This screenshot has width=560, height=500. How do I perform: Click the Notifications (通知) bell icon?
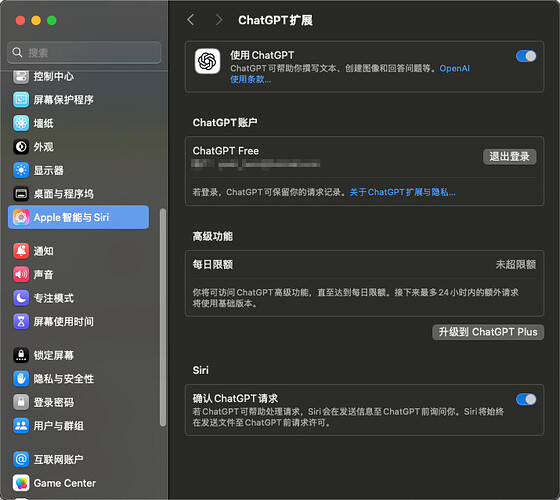click(x=21, y=251)
